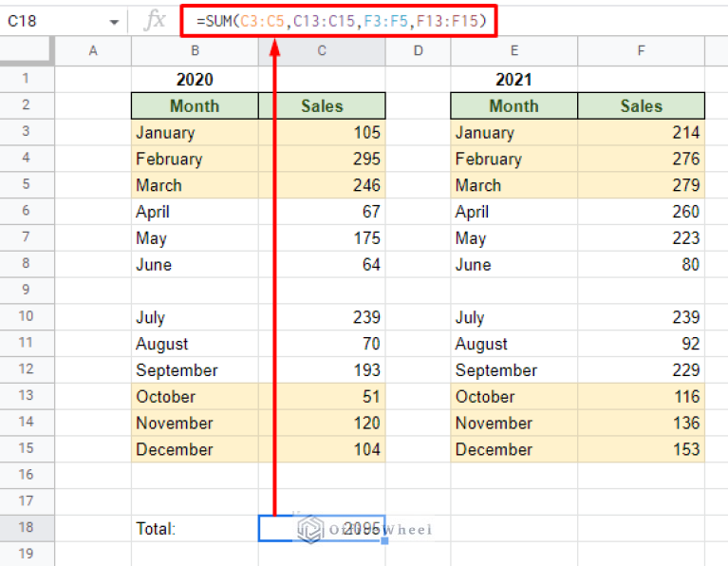Image resolution: width=728 pixels, height=566 pixels.
Task: Select row 9 header
Action: (x=26, y=291)
